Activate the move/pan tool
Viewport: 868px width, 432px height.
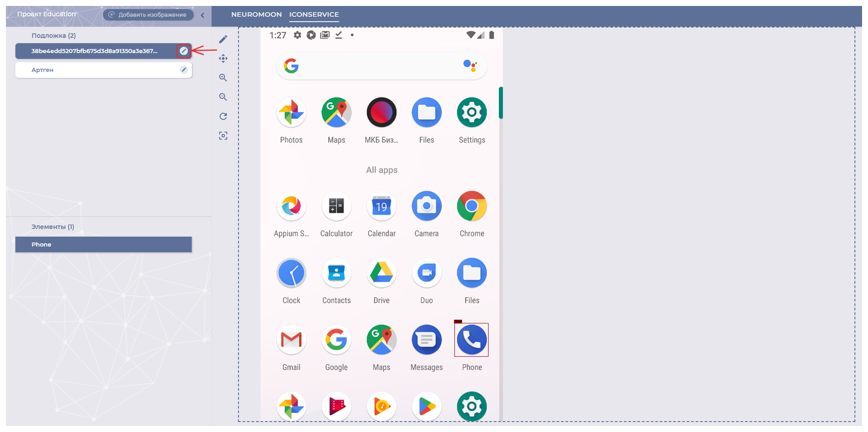tap(223, 58)
